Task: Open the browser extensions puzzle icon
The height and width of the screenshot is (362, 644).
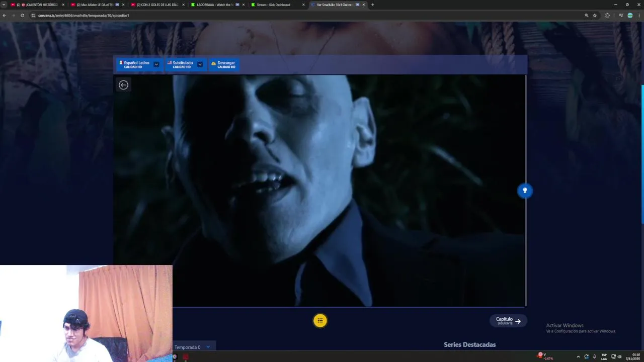Action: (x=607, y=16)
